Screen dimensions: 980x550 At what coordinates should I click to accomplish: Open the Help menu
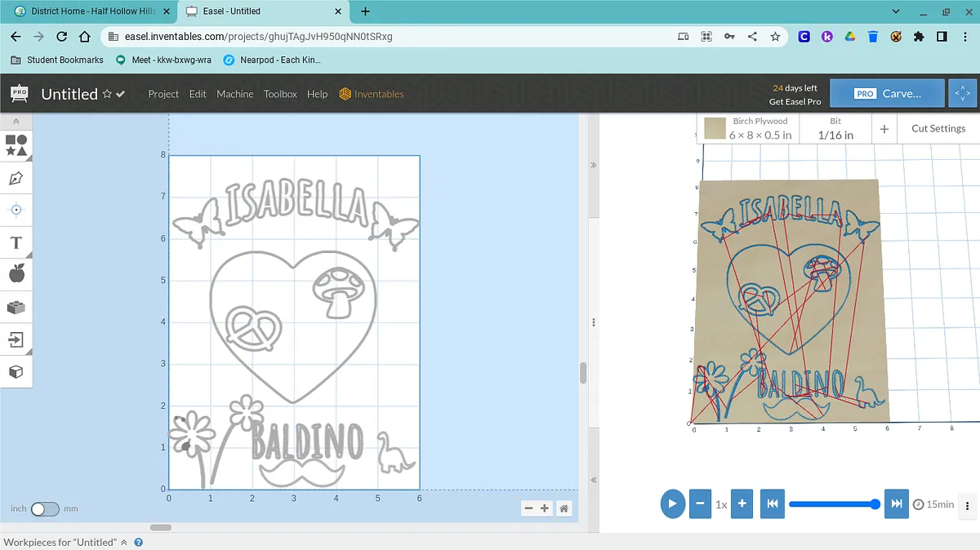(317, 94)
